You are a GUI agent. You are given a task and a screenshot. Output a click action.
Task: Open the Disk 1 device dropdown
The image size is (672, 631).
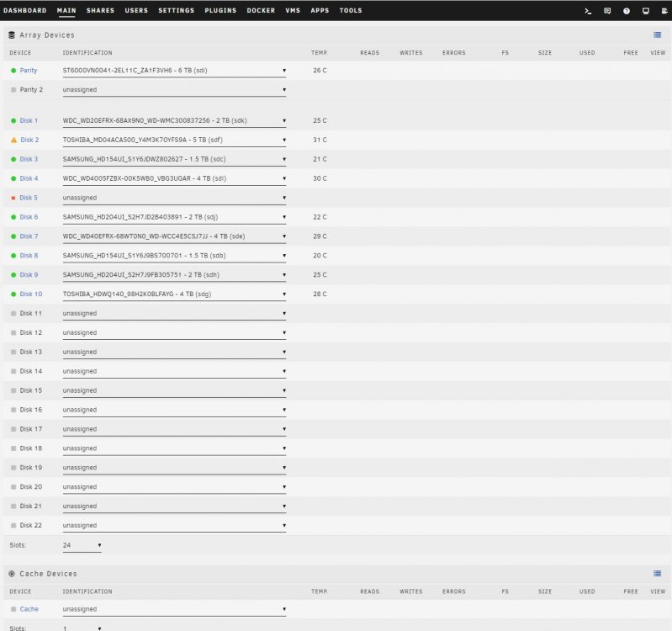[x=174, y=121]
